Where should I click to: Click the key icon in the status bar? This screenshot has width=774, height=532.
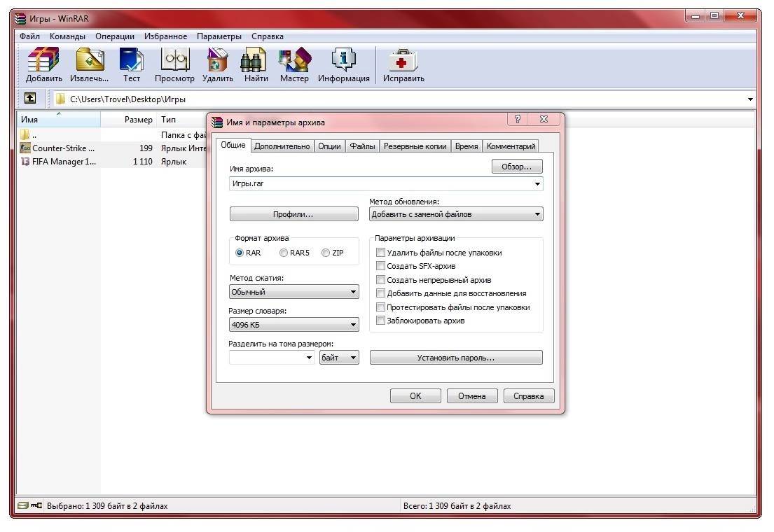click(36, 505)
